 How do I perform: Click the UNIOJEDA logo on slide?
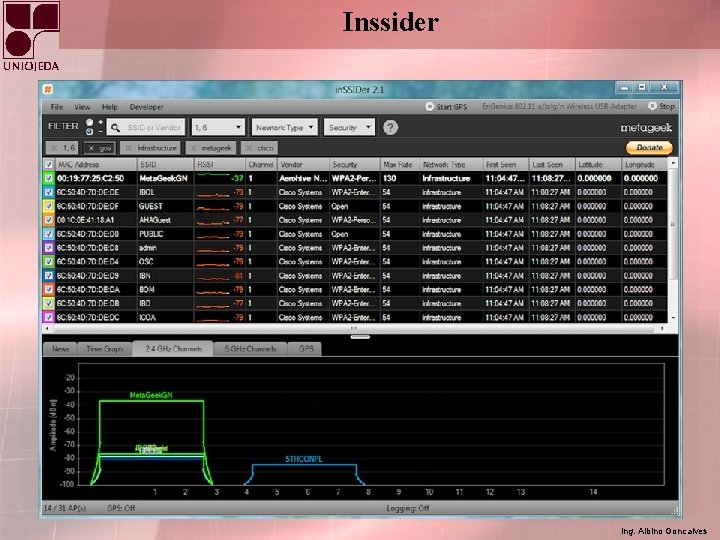[31, 36]
